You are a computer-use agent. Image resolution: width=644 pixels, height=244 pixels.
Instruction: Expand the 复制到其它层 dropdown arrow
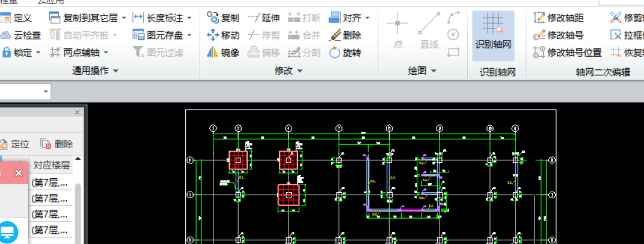click(124, 18)
